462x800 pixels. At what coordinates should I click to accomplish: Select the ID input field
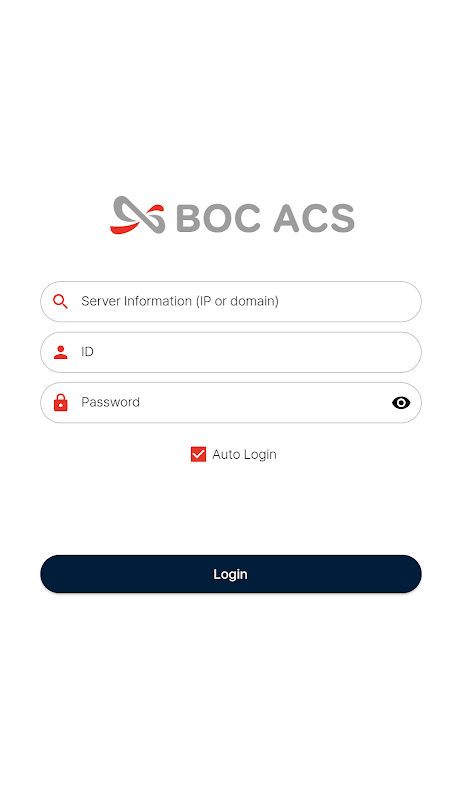coord(231,352)
